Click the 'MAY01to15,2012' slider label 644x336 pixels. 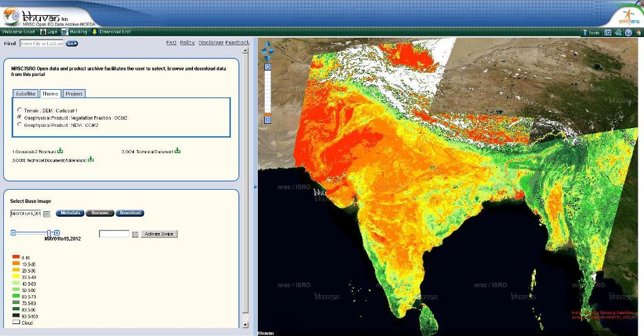point(62,239)
